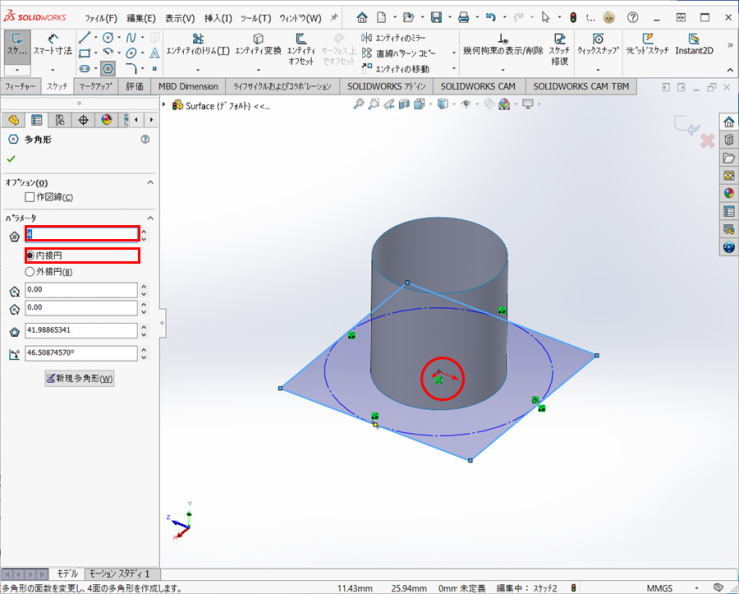739x594 pixels.
Task: Switch to the SOLIDWORKS CAM tab
Action: click(x=479, y=86)
